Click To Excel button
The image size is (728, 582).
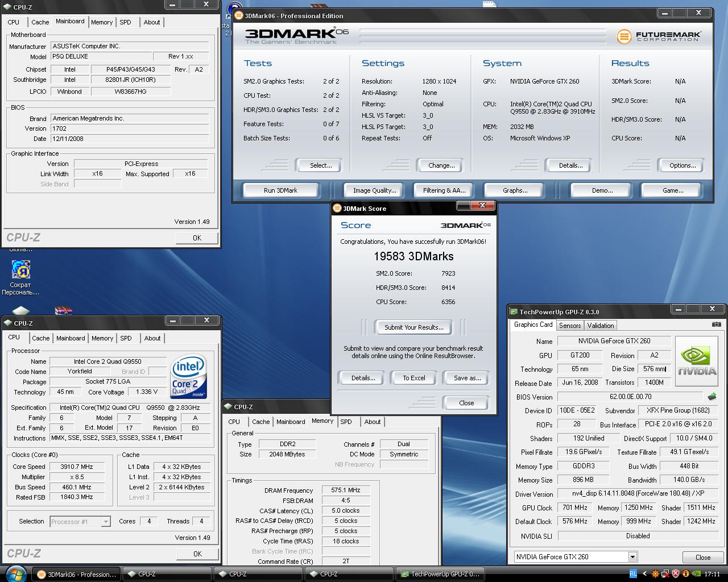point(413,378)
